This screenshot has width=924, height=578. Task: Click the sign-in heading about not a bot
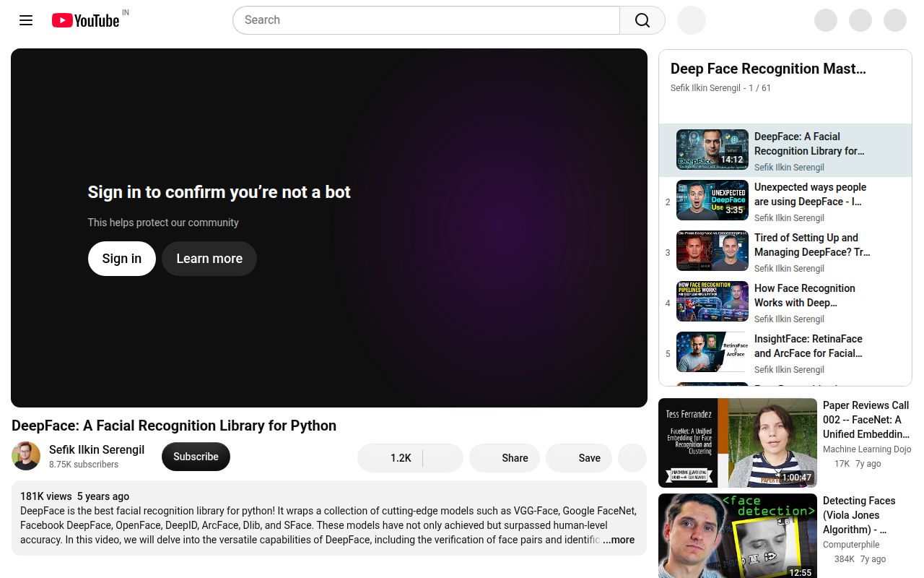[219, 192]
